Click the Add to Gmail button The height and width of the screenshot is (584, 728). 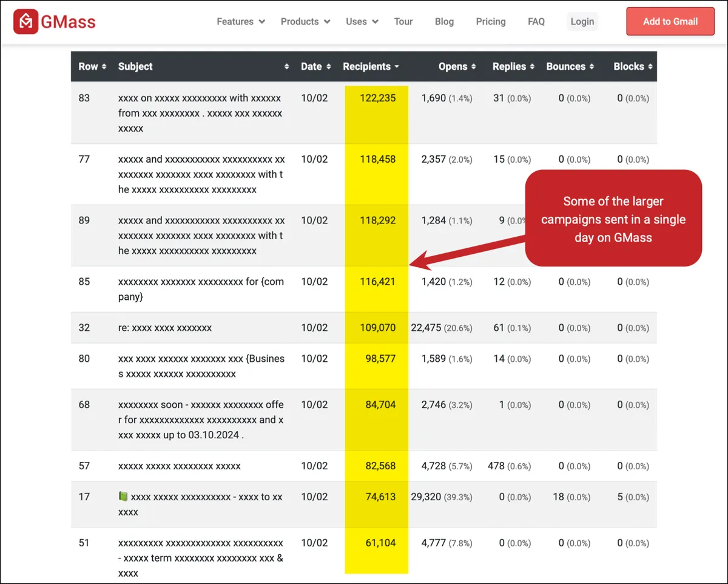pos(670,21)
